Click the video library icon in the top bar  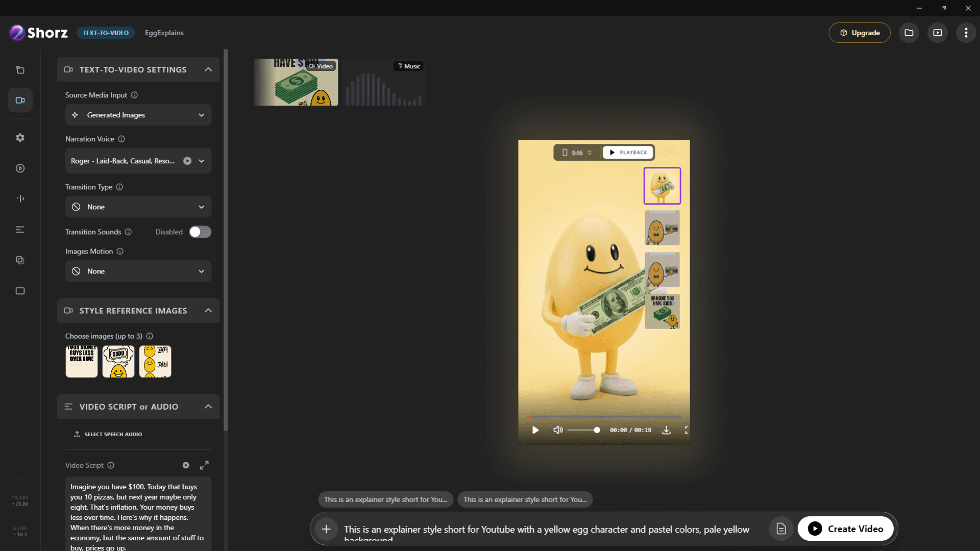click(938, 33)
